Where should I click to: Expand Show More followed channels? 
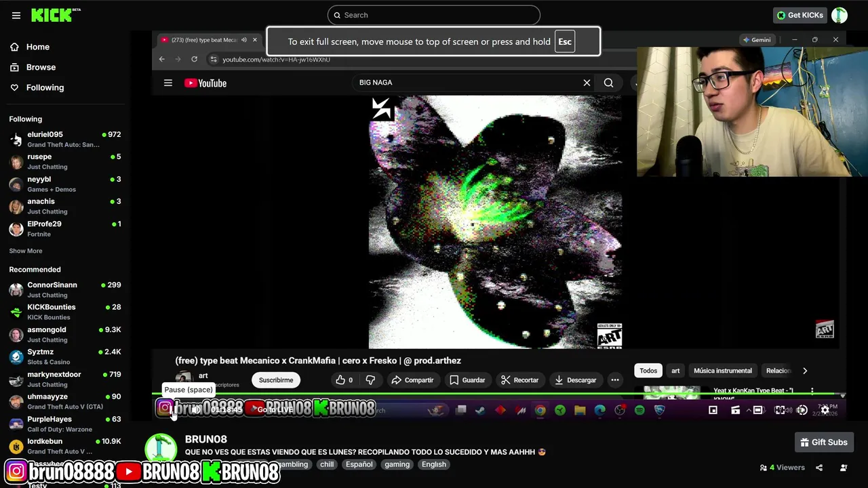(x=26, y=251)
